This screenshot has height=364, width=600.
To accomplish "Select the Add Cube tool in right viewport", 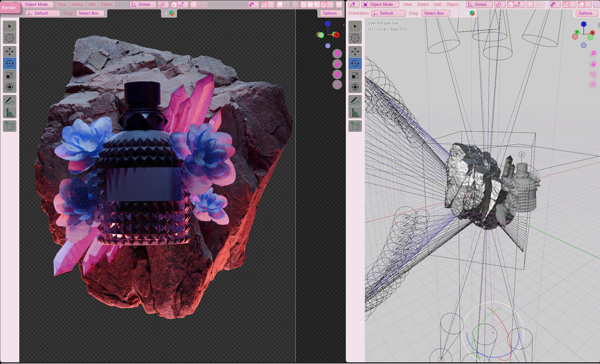I will tap(355, 126).
